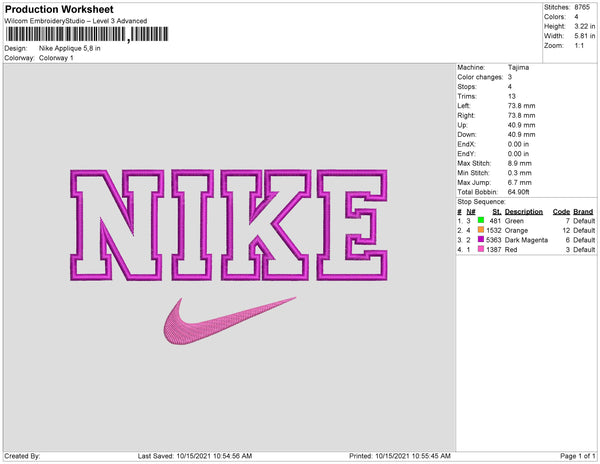This screenshot has height=464, width=600.
Task: Click the Left value 73.8 mm
Action: pyautogui.click(x=521, y=106)
